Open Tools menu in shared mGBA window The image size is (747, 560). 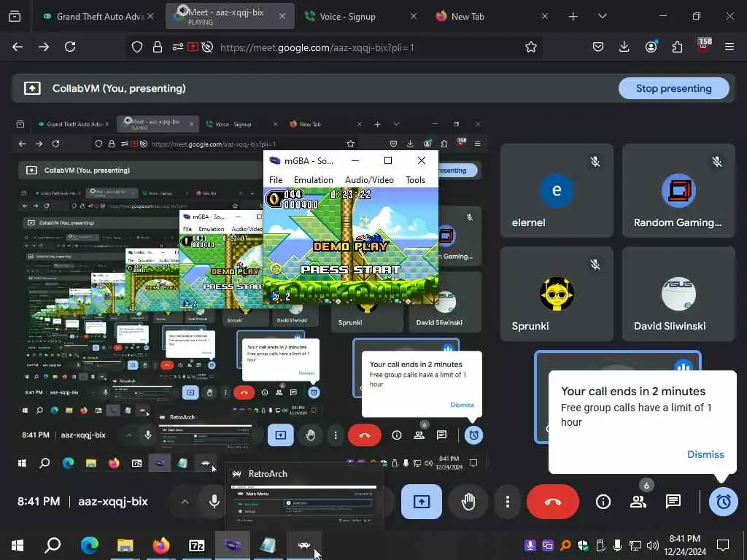[415, 180]
